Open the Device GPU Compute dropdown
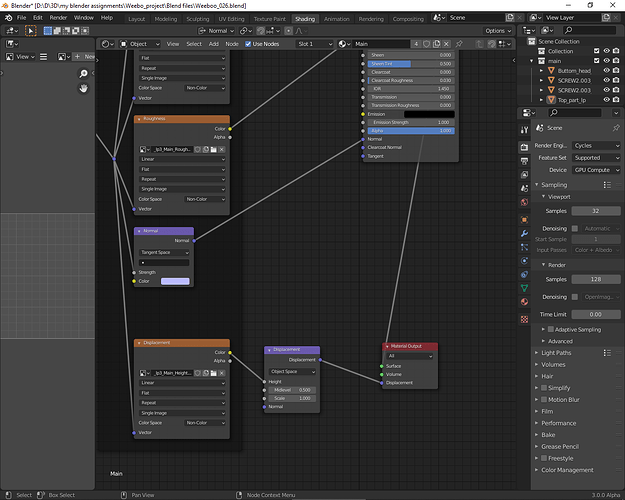The width and height of the screenshot is (625, 500). pyautogui.click(x=596, y=170)
